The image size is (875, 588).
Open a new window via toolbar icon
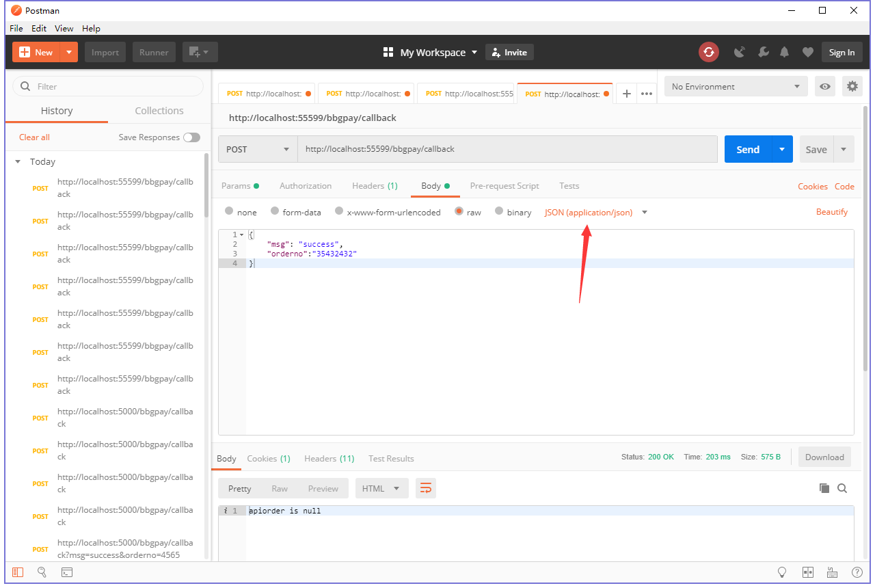click(x=200, y=52)
